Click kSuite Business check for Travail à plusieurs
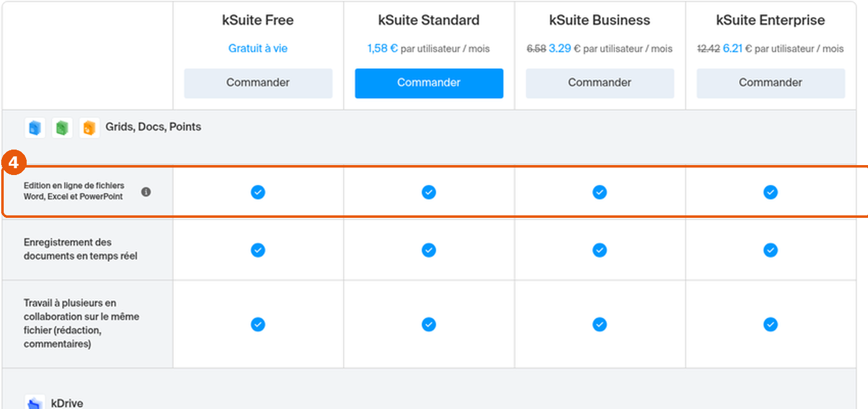The width and height of the screenshot is (868, 409). tap(600, 325)
